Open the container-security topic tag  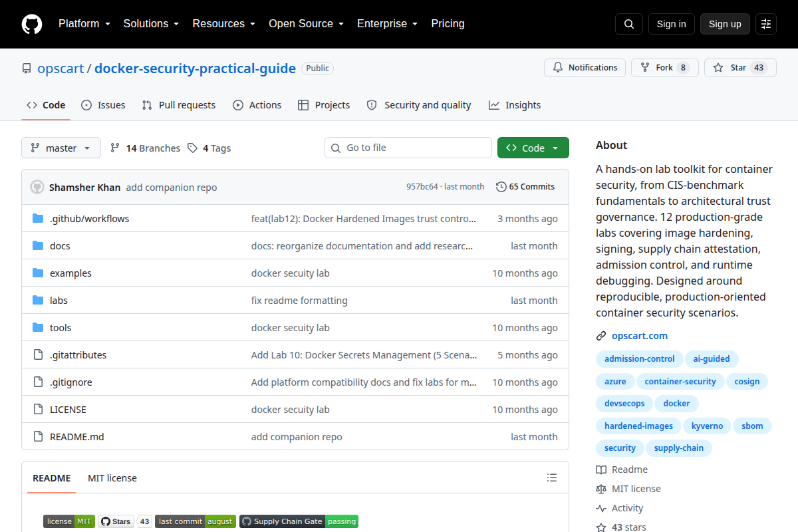coord(680,382)
